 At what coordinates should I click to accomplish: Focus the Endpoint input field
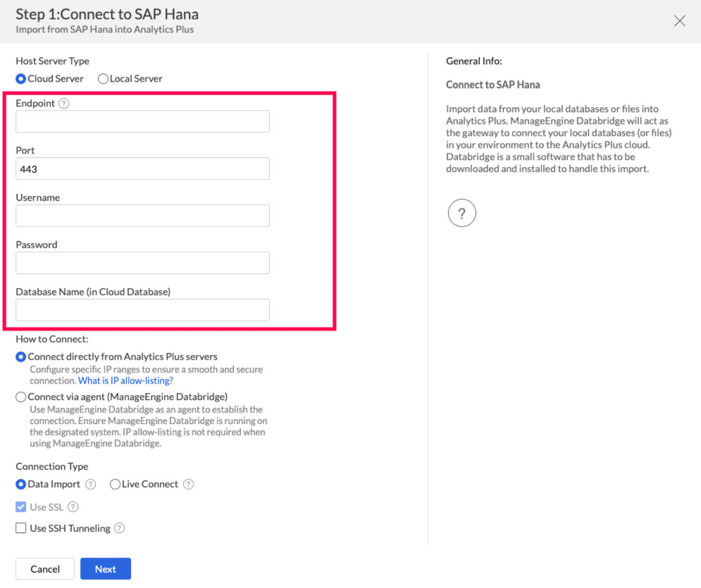point(142,122)
